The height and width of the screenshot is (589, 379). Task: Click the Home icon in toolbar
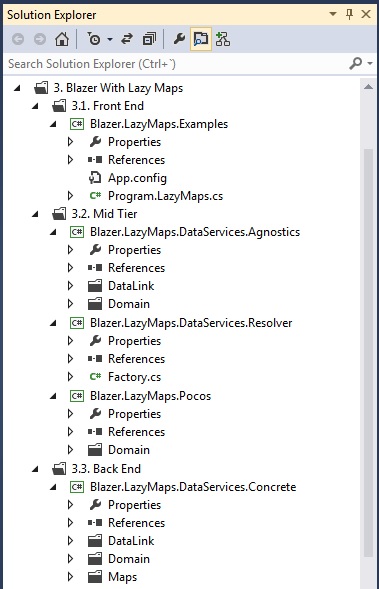point(62,39)
